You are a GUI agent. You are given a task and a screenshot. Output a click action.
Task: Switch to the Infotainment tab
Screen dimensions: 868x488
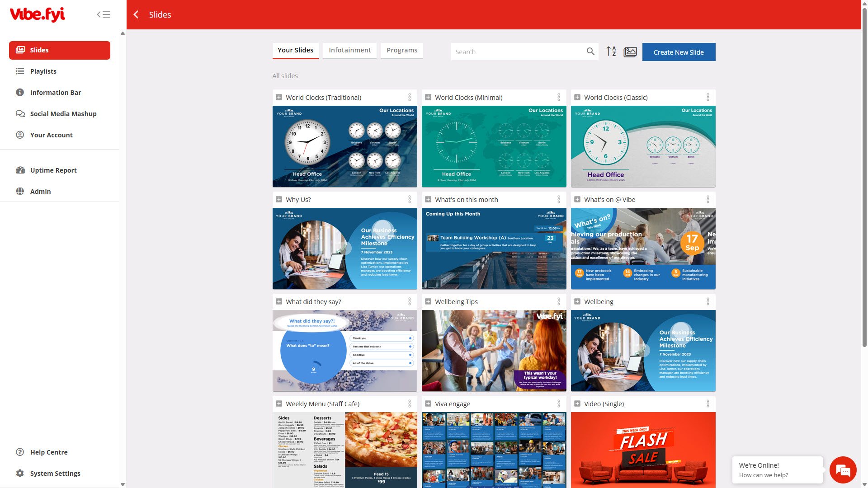coord(349,50)
